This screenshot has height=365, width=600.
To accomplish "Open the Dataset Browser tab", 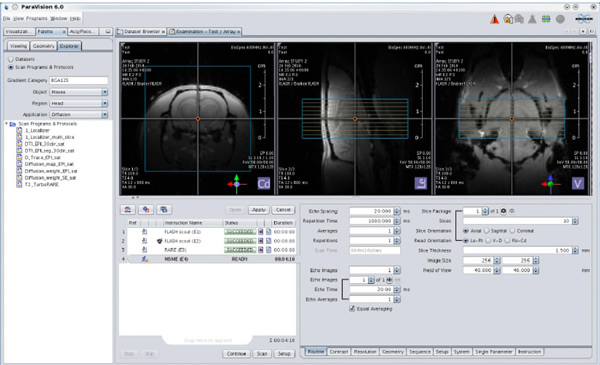I will pos(141,32).
